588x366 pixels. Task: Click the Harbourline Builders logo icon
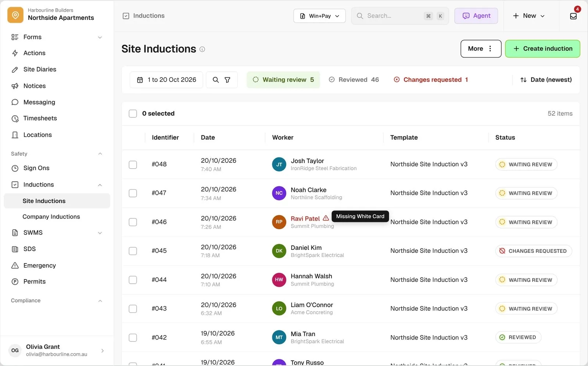tap(15, 15)
